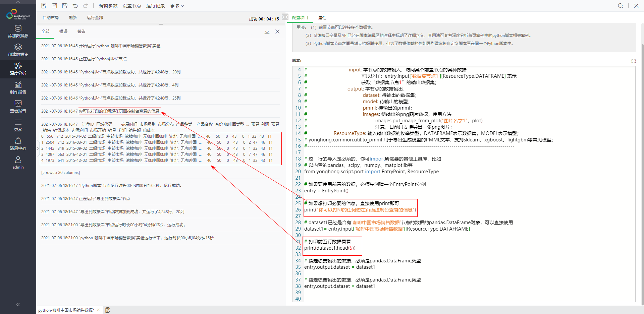Click script line 32 print(dataset1.head(5))

pos(330,248)
